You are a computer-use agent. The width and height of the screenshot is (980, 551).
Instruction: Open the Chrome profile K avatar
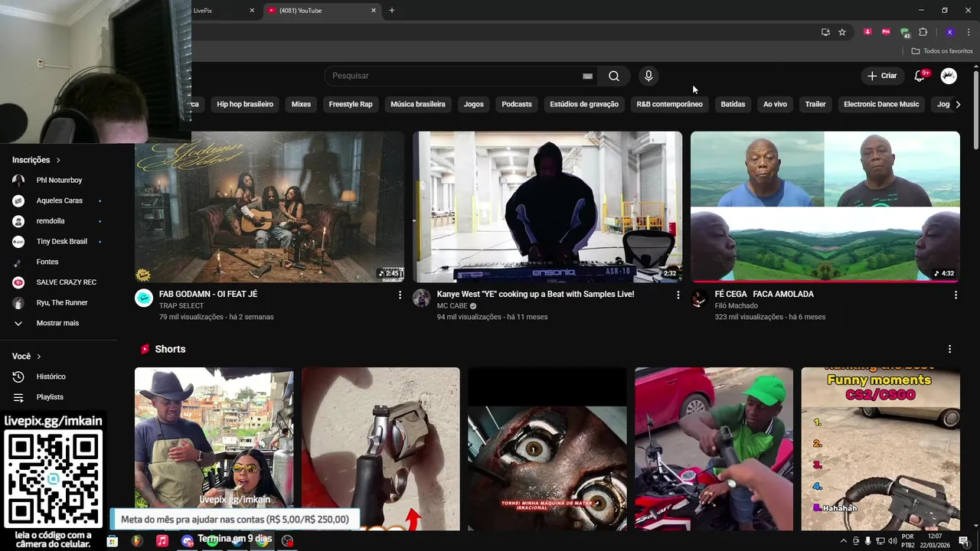[950, 32]
